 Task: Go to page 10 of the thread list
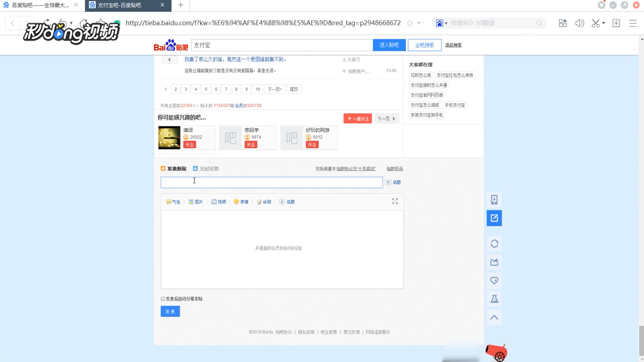coord(258,89)
